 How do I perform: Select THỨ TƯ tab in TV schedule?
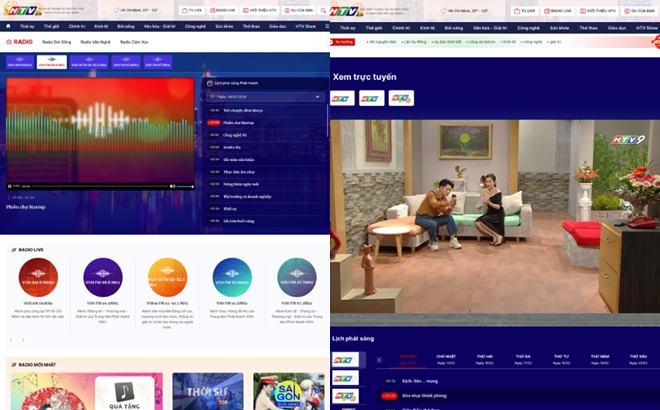(x=562, y=359)
